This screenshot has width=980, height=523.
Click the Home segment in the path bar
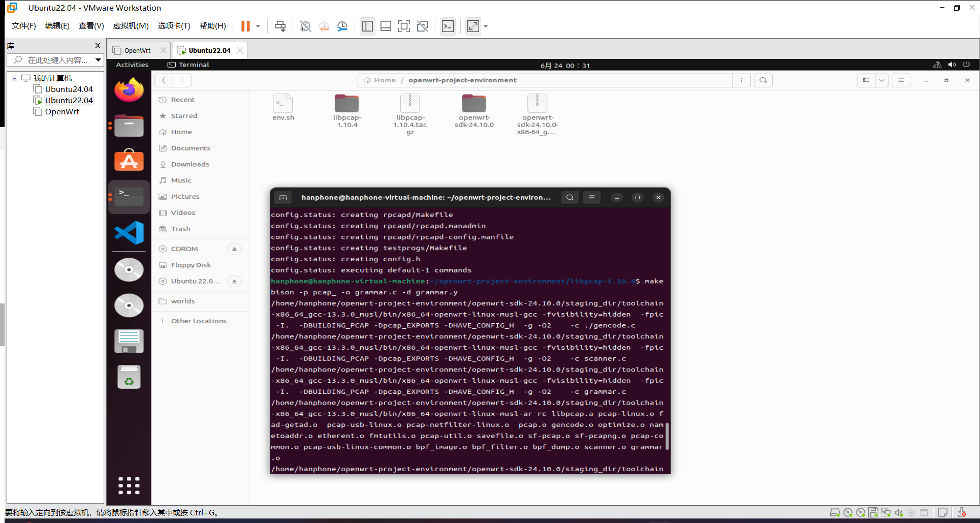tap(380, 80)
